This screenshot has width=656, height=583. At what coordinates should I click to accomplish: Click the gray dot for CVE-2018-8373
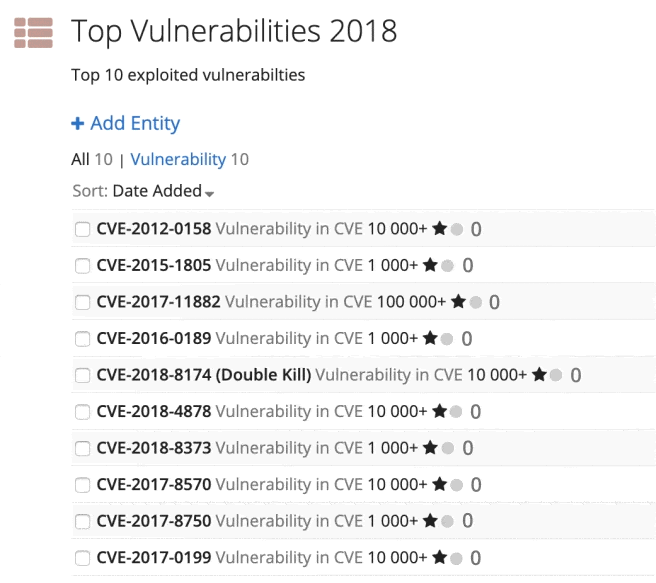tap(447, 448)
